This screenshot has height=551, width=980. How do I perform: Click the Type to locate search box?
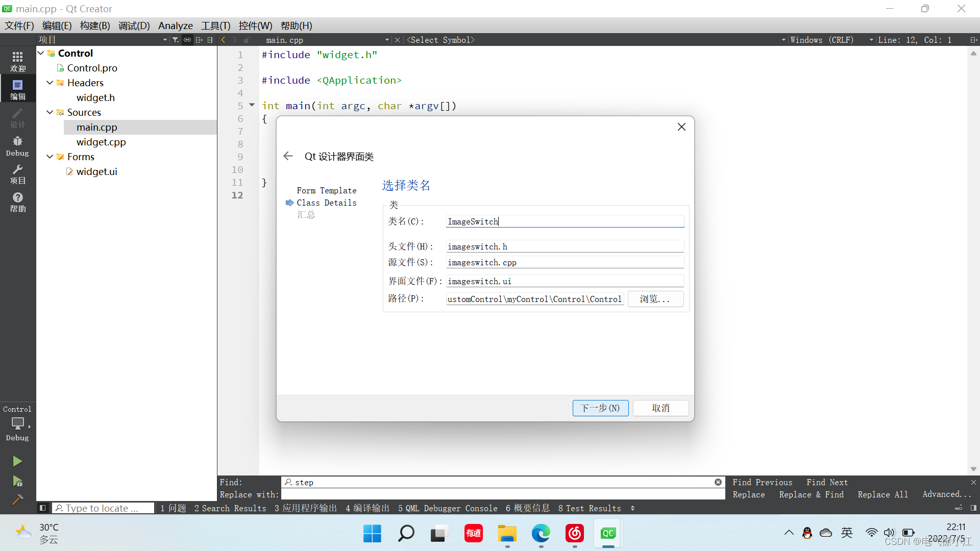point(103,508)
